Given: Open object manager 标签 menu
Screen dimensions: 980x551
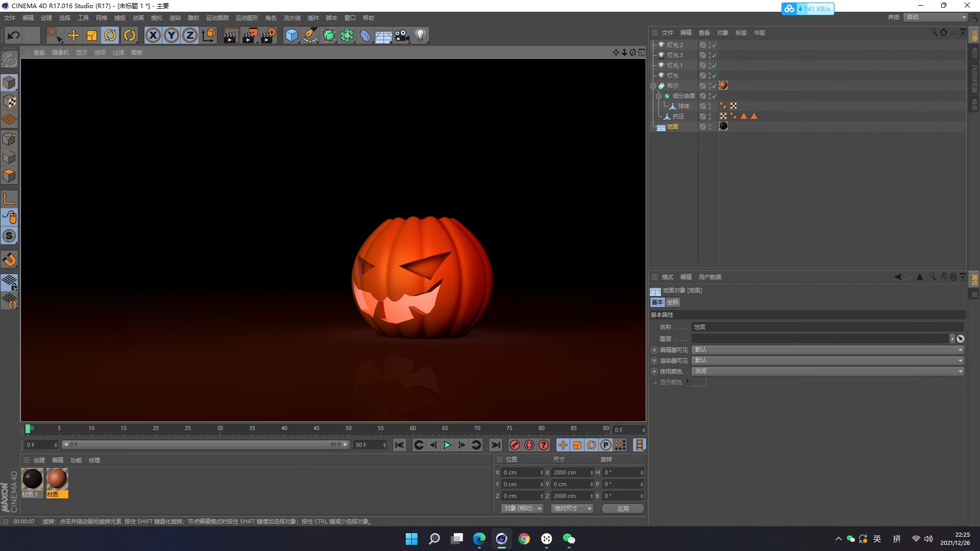Looking at the screenshot, I should 741,33.
